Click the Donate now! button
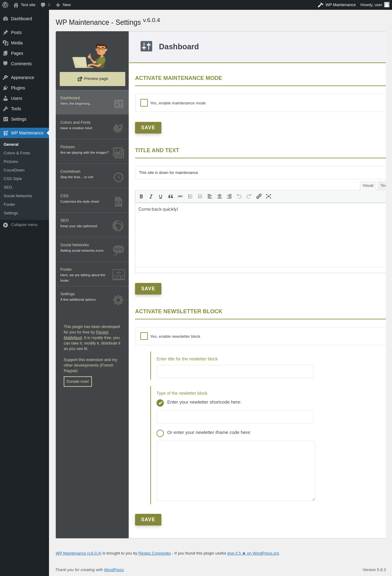Screen dimensions: 392x576 [78, 382]
